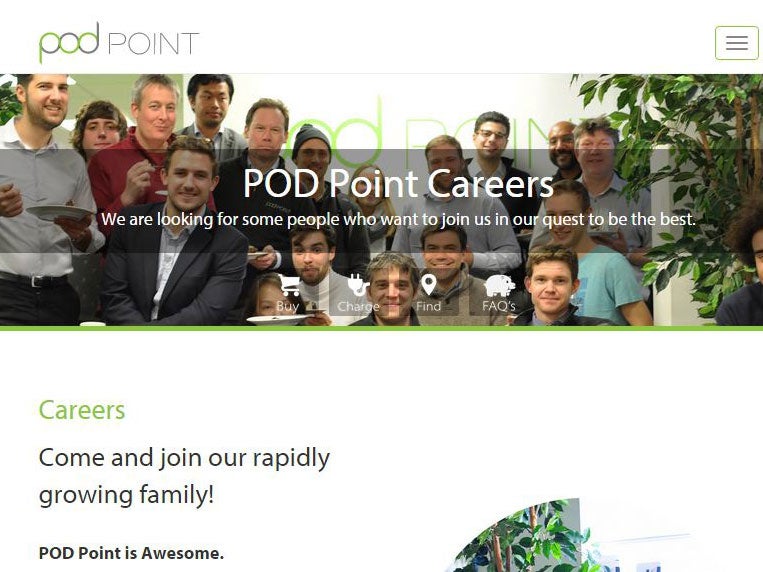Click the POD Point is Awesome text
Viewport: 763px width, 572px height.
pyautogui.click(x=131, y=553)
